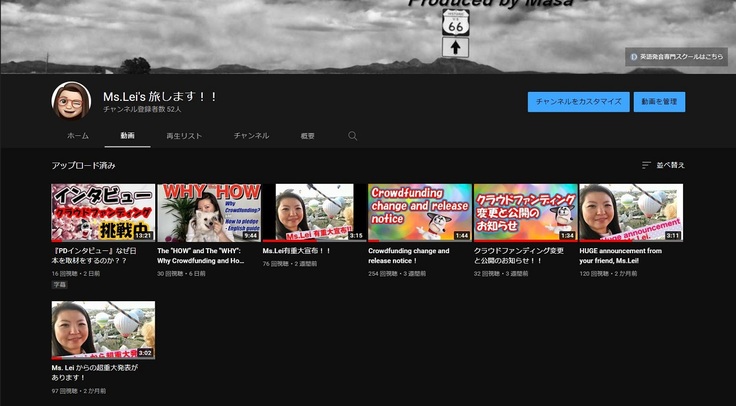This screenshot has width=736, height=406.
Task: Click the HUGE announcement video title
Action: (620, 256)
